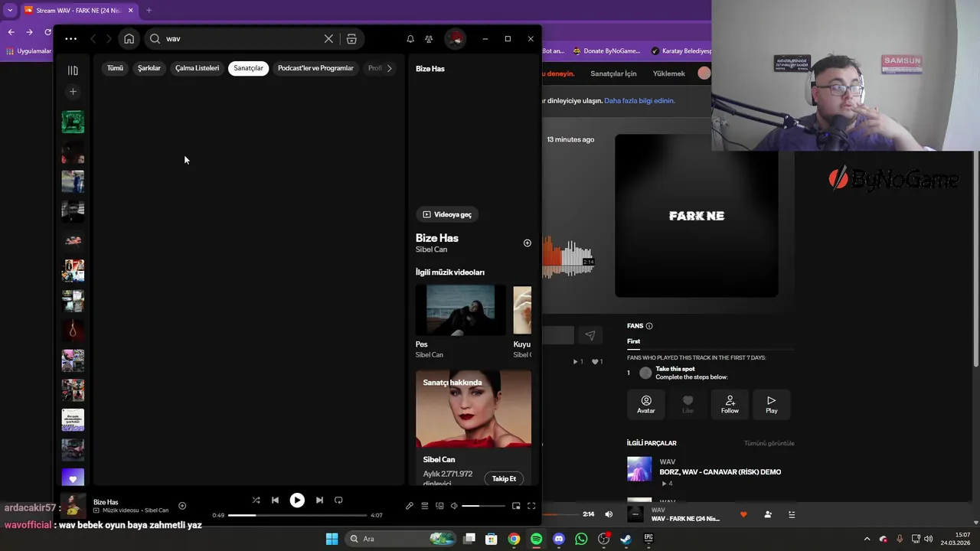Open Connect to a device icon
Viewport: 980px width, 551px height.
439,506
